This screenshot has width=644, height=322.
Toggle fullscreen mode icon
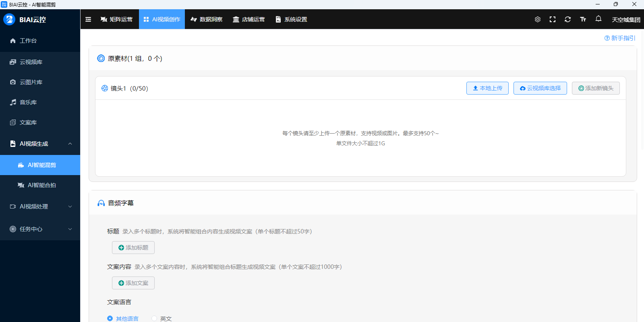[553, 19]
